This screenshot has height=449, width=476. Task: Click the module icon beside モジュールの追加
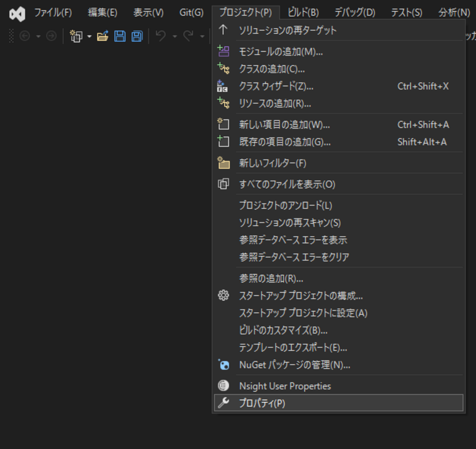tap(223, 51)
